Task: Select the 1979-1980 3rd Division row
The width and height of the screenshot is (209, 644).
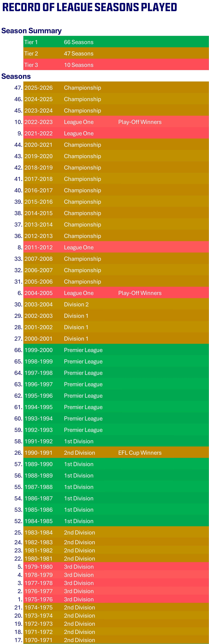Action: pyautogui.click(x=116, y=567)
